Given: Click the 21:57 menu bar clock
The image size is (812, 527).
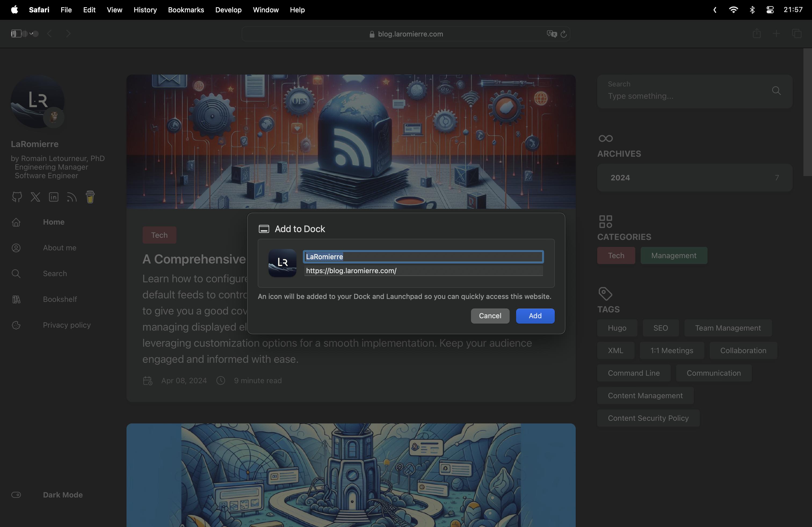Looking at the screenshot, I should [x=793, y=10].
